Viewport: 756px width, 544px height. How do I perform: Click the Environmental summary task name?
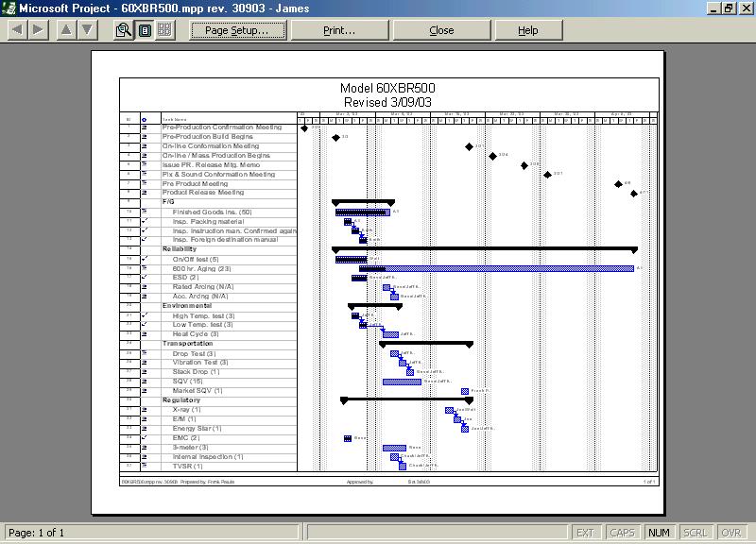tap(186, 306)
